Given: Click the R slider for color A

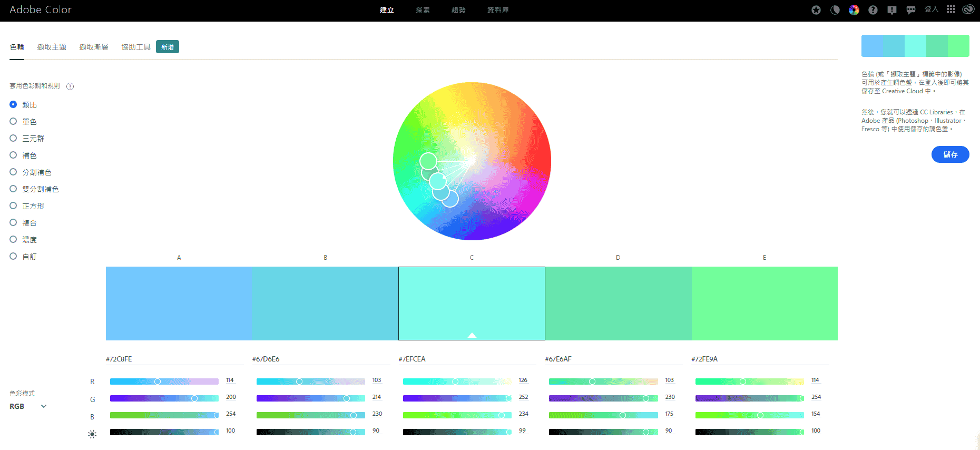Looking at the screenshot, I should [164, 381].
